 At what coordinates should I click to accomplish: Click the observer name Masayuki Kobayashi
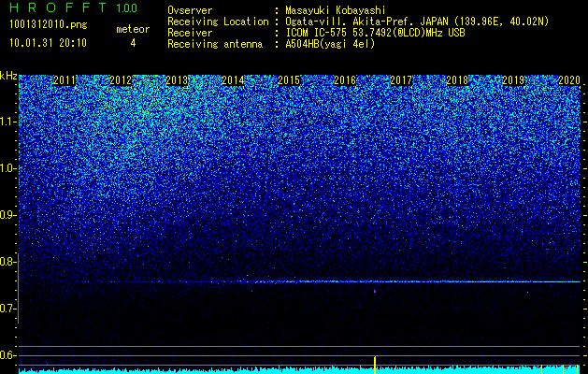[336, 10]
